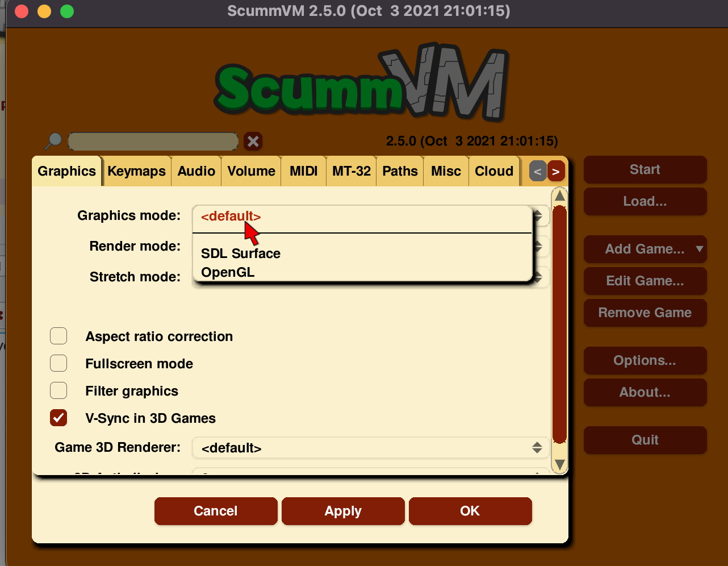
Task: Click the Apply button
Action: coord(343,511)
